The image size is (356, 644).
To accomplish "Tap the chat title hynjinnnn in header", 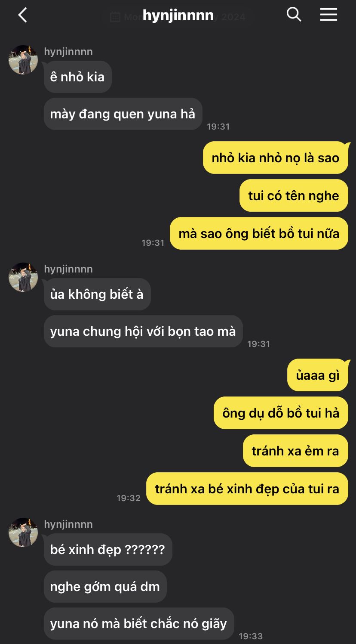I will 178,15.
